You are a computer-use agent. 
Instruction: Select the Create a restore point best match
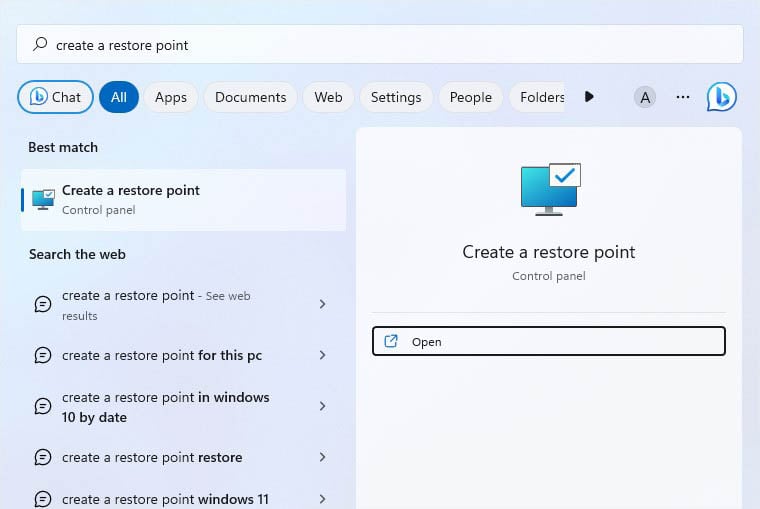point(183,200)
